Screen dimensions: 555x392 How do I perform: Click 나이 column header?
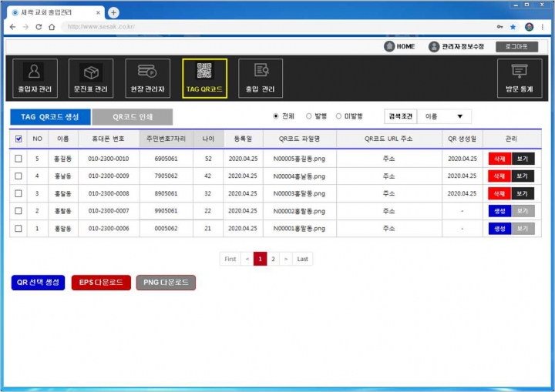(208, 139)
